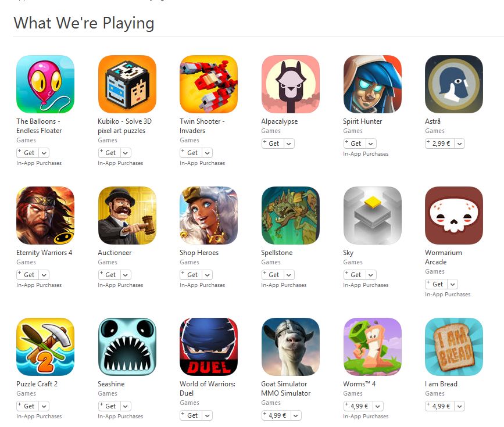Image resolution: width=504 pixels, height=427 pixels.
Task: Select the Alpacalypse alpaca app icon
Action: (x=291, y=84)
